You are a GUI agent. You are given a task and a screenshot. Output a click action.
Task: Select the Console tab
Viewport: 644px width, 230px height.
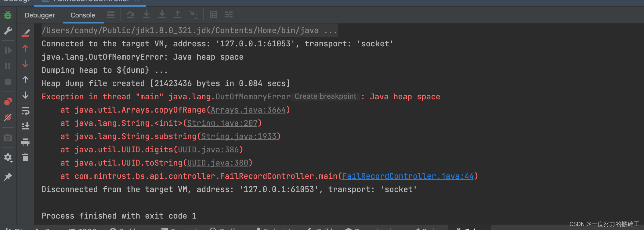tap(83, 15)
